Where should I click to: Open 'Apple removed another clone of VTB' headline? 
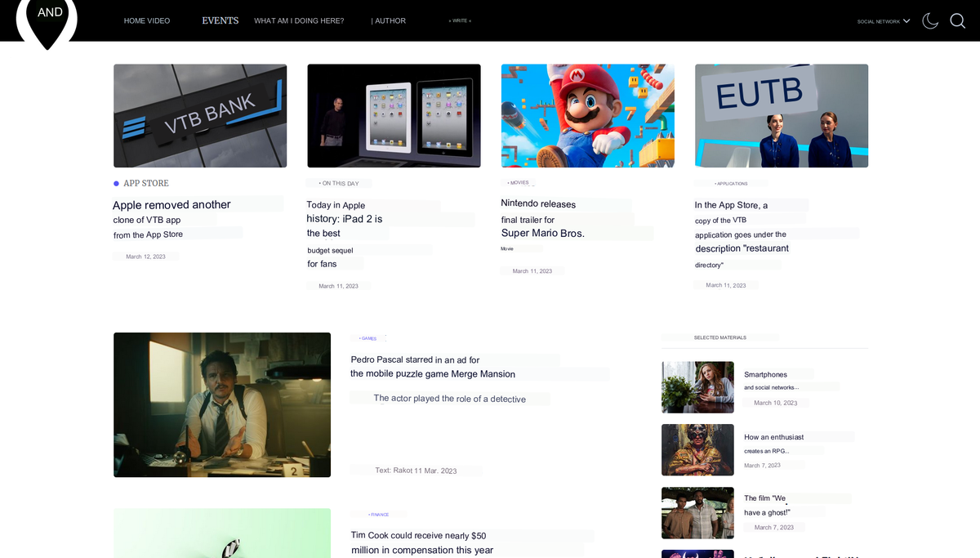(171, 219)
